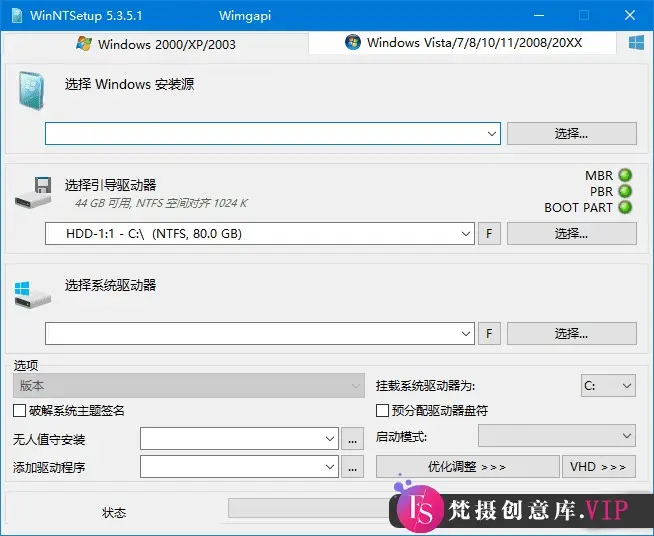Click the BOOT PART green status light
Viewport: 654px width, 536px height.
point(625,207)
